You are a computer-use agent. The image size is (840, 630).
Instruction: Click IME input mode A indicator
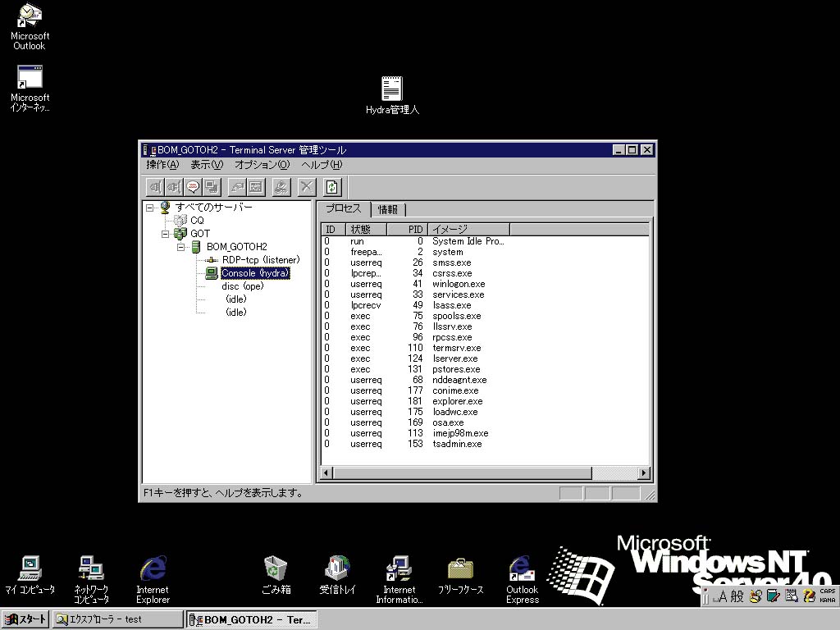point(723,596)
